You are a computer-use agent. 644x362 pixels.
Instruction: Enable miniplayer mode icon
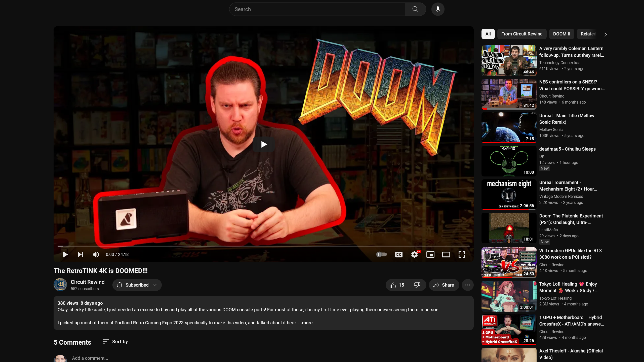point(430,254)
